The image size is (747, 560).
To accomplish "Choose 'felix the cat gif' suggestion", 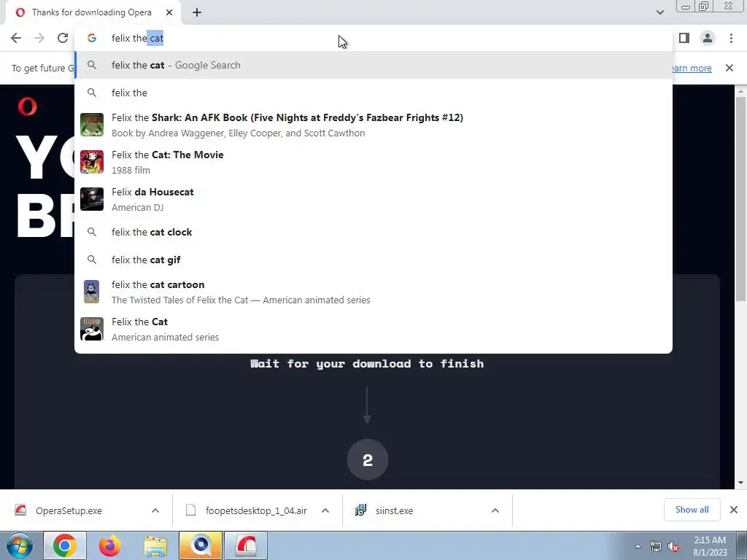I will (373, 260).
